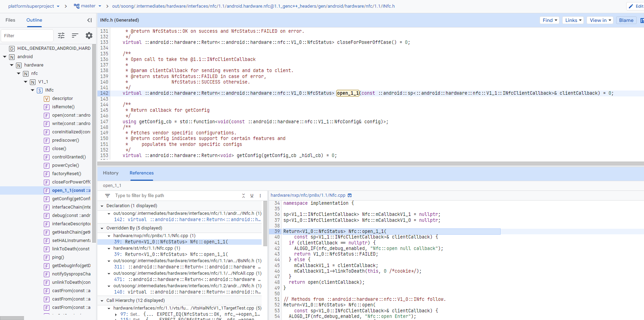Select getConfig function in outline tree
This screenshot has height=320, width=644.
pos(71,199)
